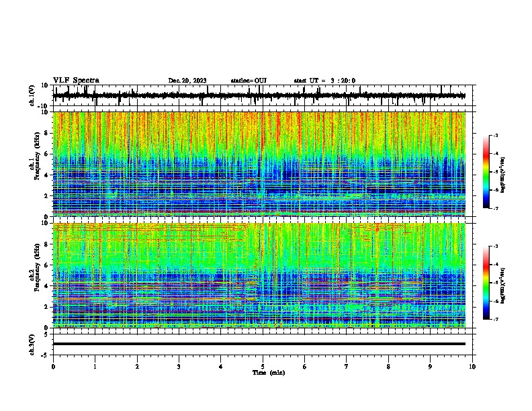
Task: Click the -3 label on the ch.1 color bar
Action: point(495,135)
